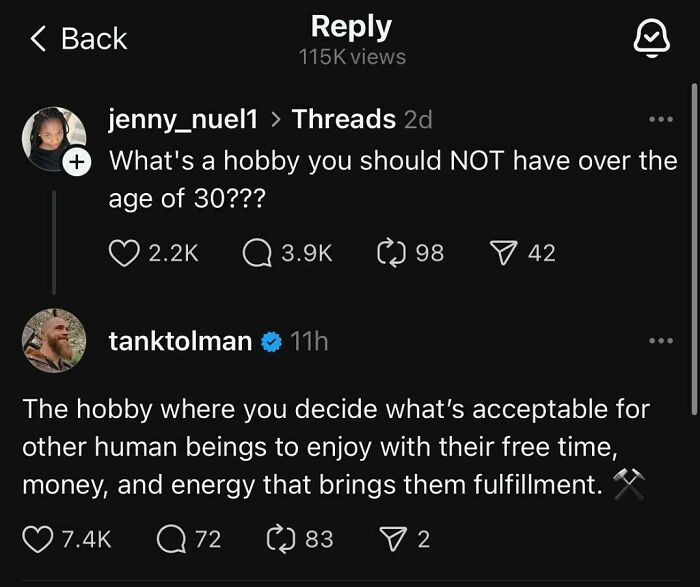Toggle the notification bell icon
The height and width of the screenshot is (587, 700).
(653, 38)
